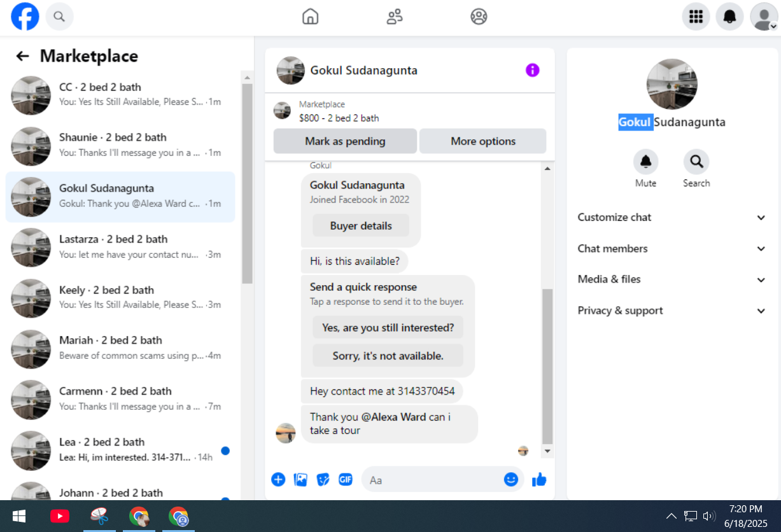781x532 pixels.
Task: Open the Groups icon in top navigation
Action: click(x=479, y=17)
